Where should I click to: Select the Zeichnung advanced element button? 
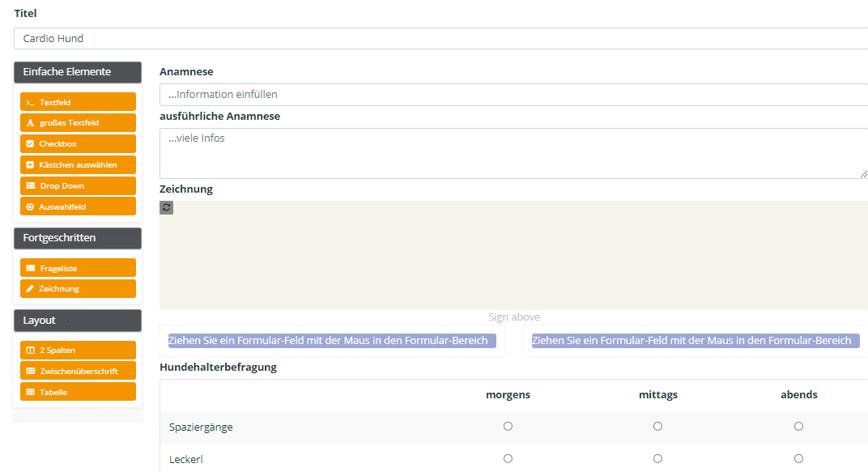pyautogui.click(x=78, y=289)
